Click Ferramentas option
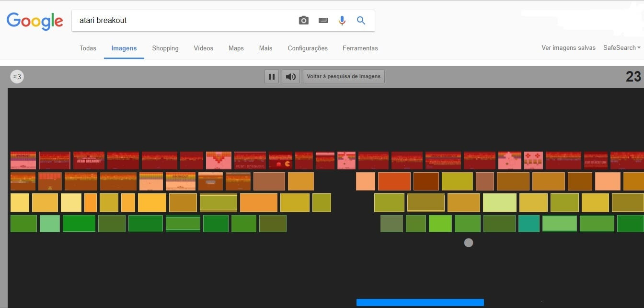Image resolution: width=644 pixels, height=308 pixels. click(360, 48)
